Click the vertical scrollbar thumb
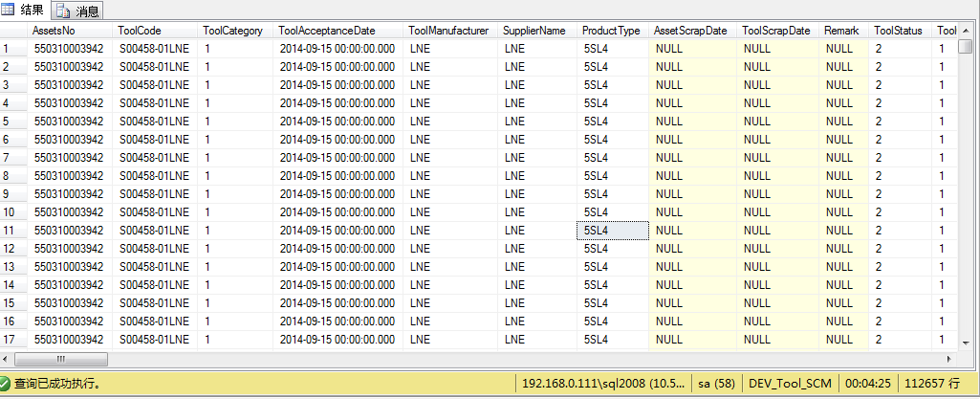Screen dimensions: 980x399 [x=965, y=46]
